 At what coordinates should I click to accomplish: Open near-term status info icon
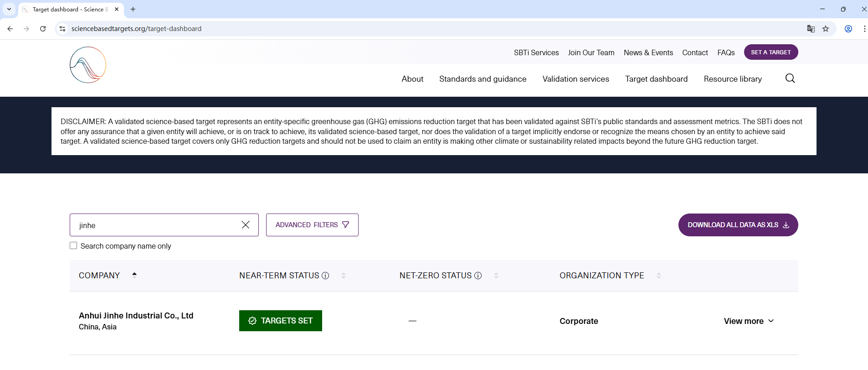pyautogui.click(x=325, y=276)
